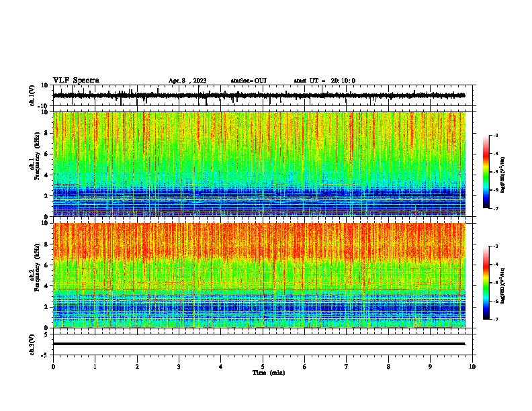Click the 'VLF Spectra' title text
This screenshot has height=411, width=532.
click(76, 80)
